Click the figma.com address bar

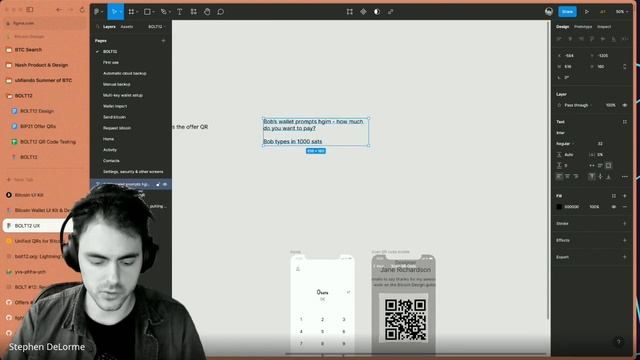click(x=45, y=23)
